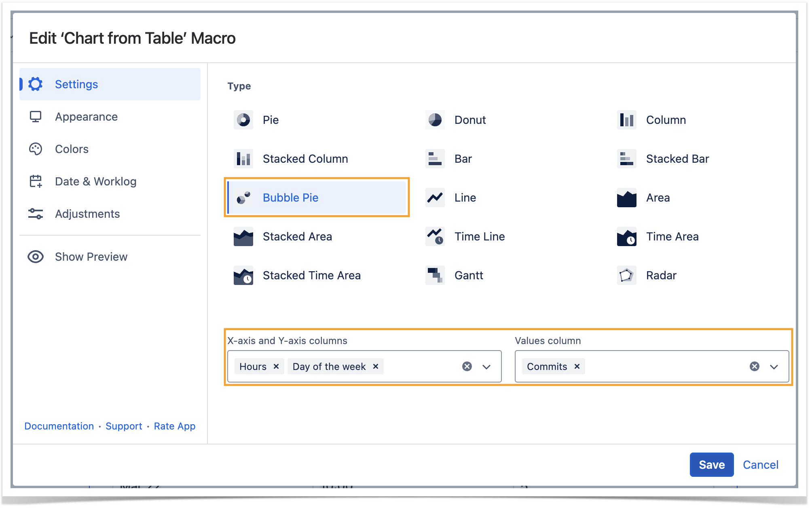Select the Stacked Bar chart icon

click(x=626, y=159)
